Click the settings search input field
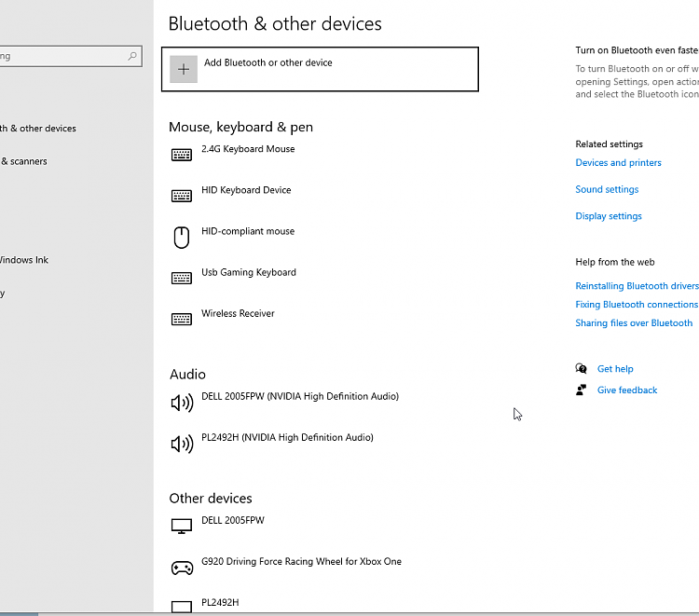 click(x=71, y=56)
